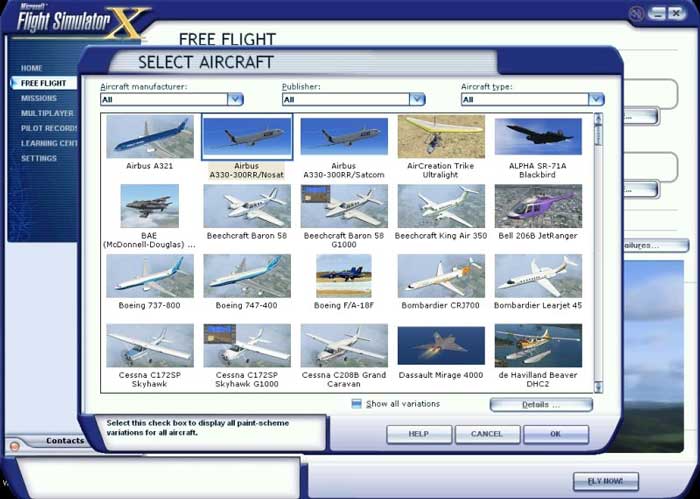Select the Bell 206B JetRanger helicopter thumbnail
Viewport: 700px width, 499px height.
[x=538, y=206]
